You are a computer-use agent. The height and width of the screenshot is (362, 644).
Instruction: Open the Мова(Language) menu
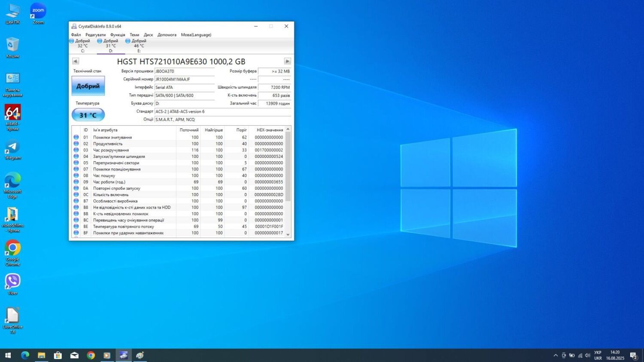coord(196,35)
